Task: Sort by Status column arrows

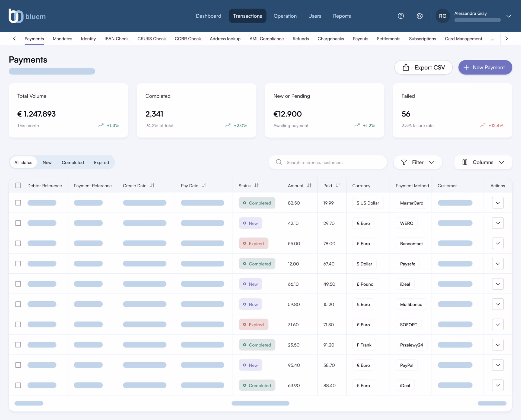Action: coord(256,185)
